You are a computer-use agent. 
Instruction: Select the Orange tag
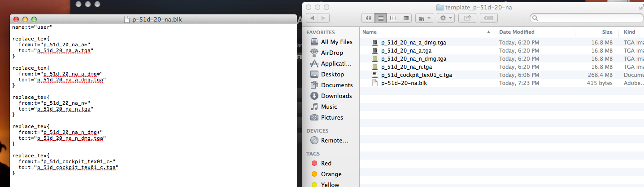click(x=331, y=174)
